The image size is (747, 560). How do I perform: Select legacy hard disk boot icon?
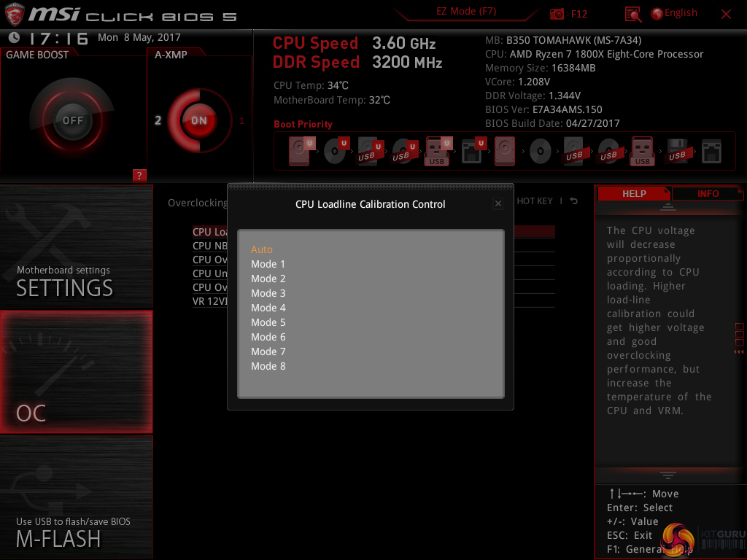[505, 151]
